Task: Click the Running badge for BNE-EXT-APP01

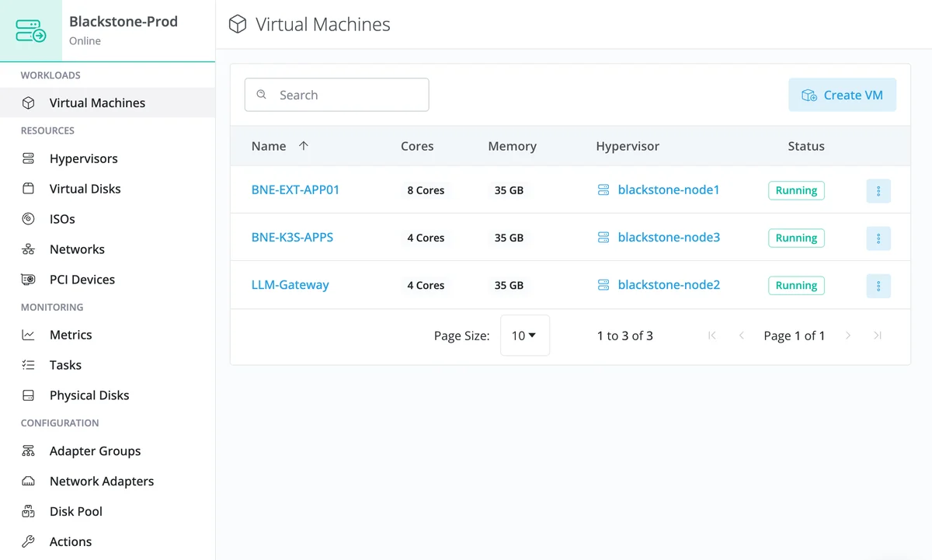Action: click(x=796, y=190)
